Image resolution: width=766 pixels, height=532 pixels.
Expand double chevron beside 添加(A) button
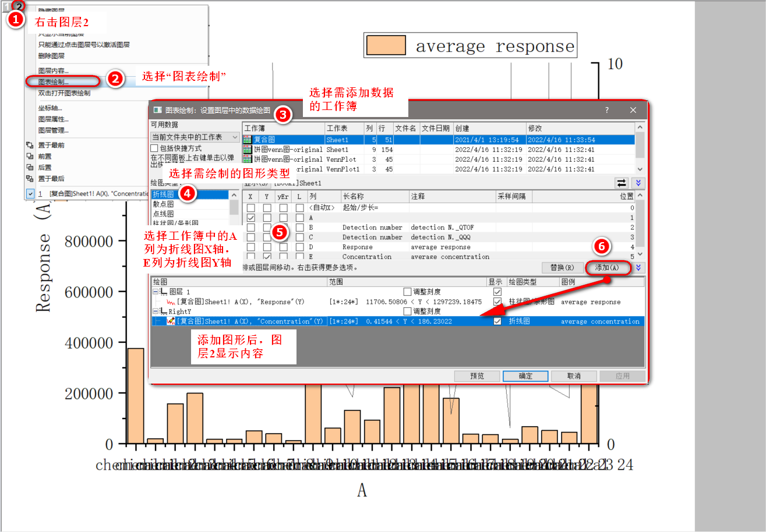click(x=639, y=268)
